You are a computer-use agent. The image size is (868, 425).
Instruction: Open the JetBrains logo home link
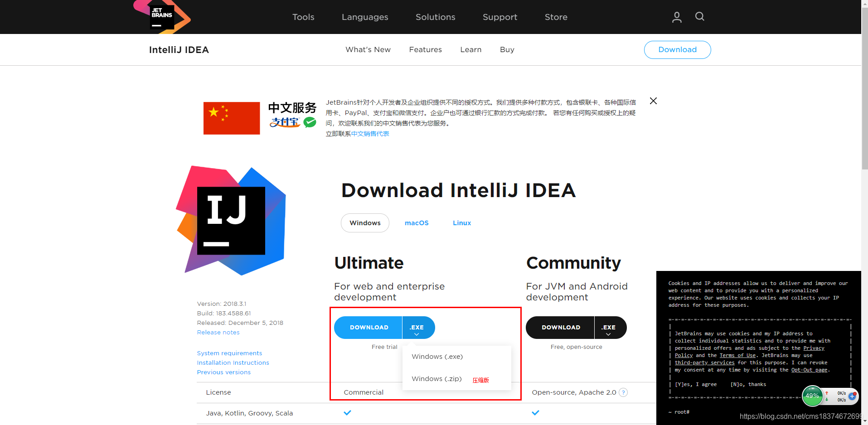coord(162,17)
